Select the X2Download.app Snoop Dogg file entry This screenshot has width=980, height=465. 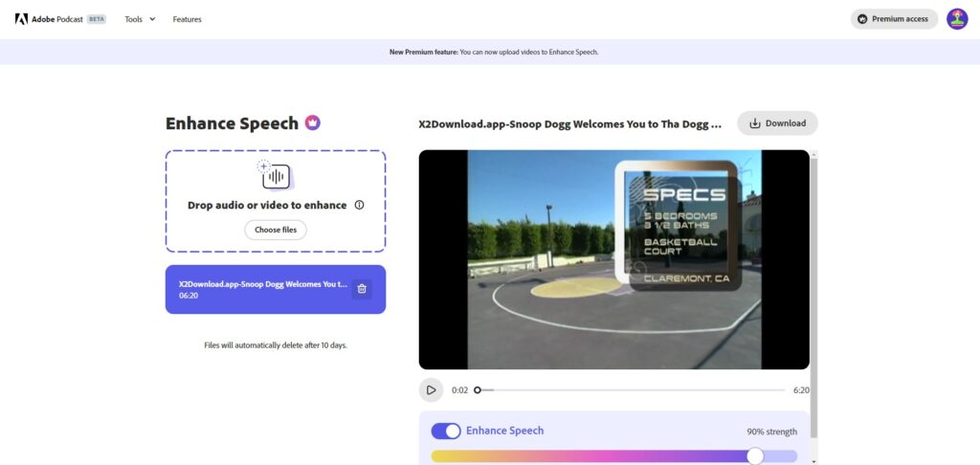pos(276,289)
